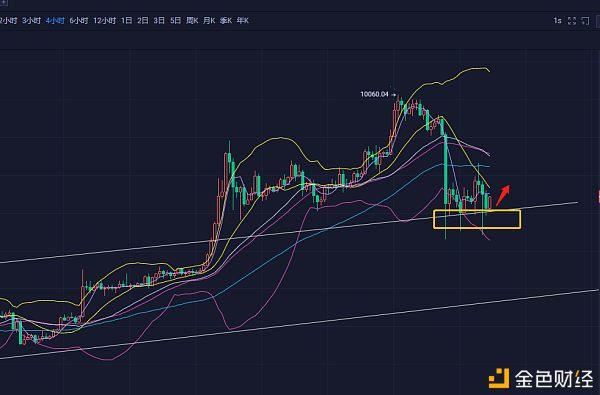Switch to monthly 月K chart
600x395 pixels.
point(209,21)
